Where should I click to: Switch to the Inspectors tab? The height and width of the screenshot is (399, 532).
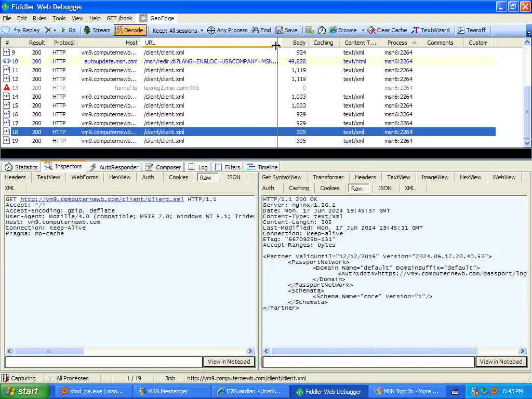click(63, 166)
